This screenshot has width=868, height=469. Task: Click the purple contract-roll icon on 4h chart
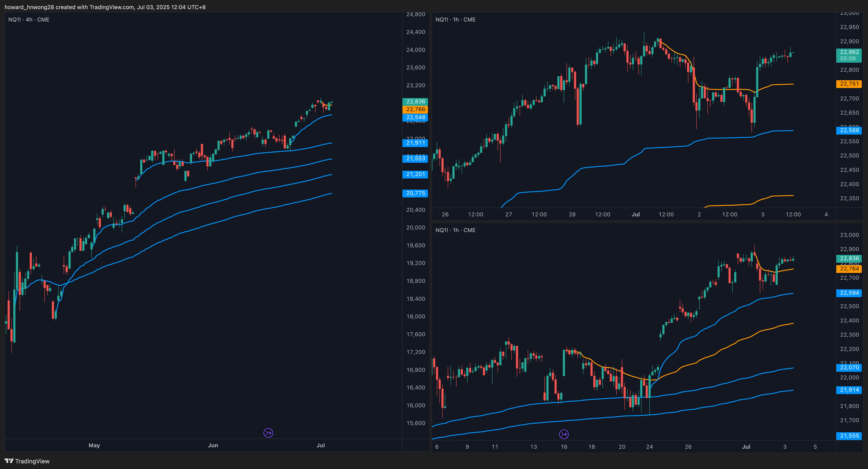[x=268, y=433]
